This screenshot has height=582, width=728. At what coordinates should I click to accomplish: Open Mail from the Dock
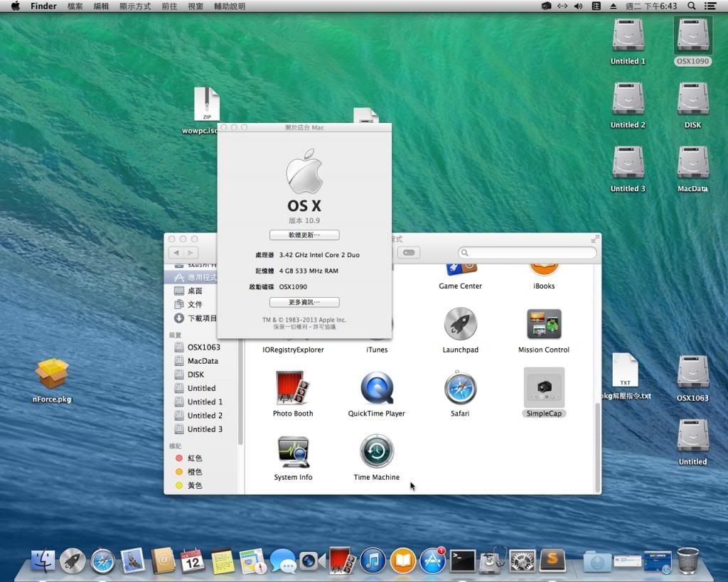(133, 561)
